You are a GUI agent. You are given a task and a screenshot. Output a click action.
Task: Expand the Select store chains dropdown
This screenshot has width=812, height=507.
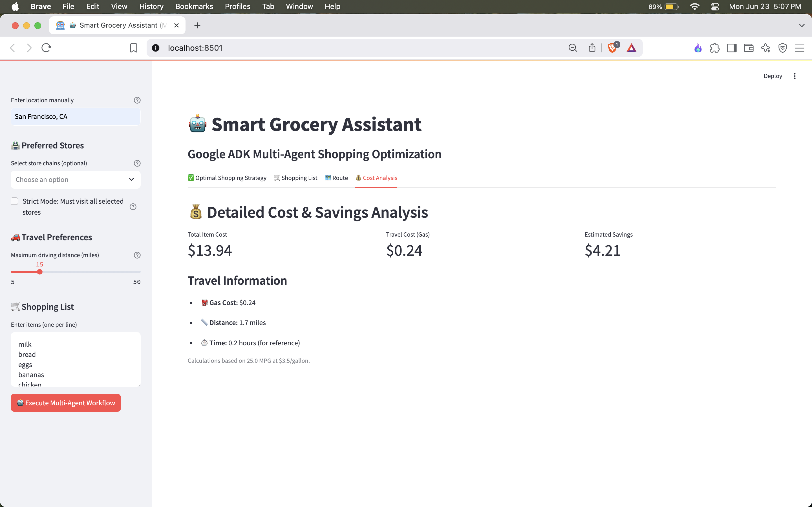tap(76, 180)
